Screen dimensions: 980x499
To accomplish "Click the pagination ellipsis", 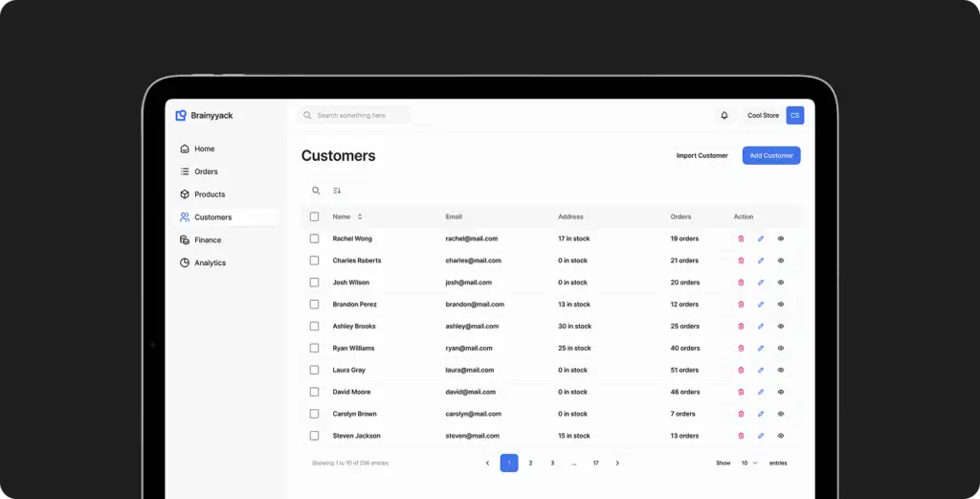I will pyautogui.click(x=574, y=464).
